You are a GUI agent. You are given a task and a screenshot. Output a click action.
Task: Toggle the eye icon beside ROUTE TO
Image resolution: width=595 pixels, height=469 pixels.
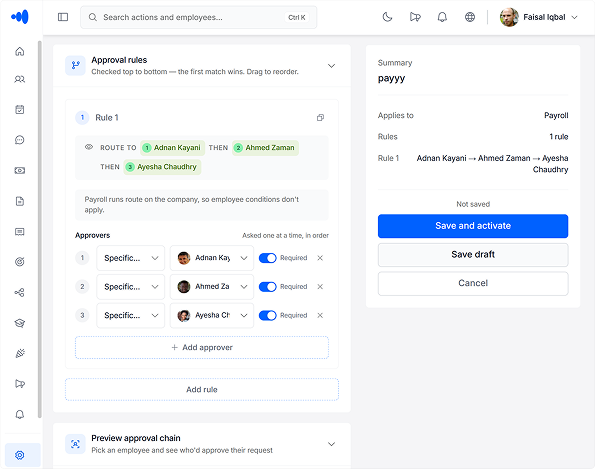[89, 147]
